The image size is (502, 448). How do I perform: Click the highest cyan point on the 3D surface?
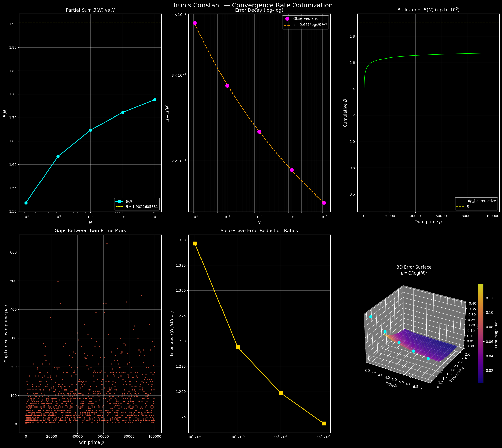point(371,317)
